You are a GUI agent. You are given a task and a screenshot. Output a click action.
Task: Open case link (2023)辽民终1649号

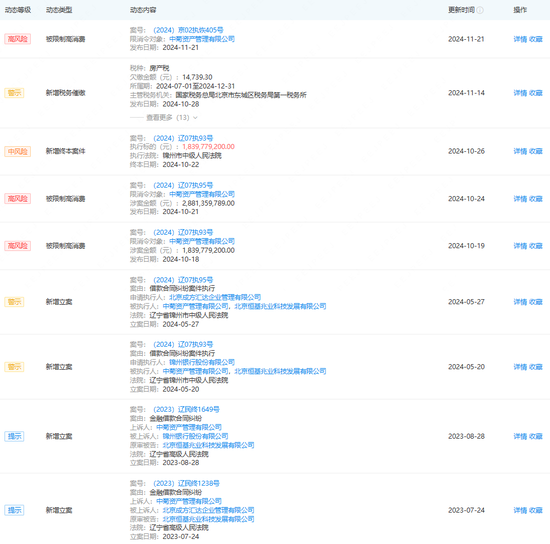click(186, 410)
